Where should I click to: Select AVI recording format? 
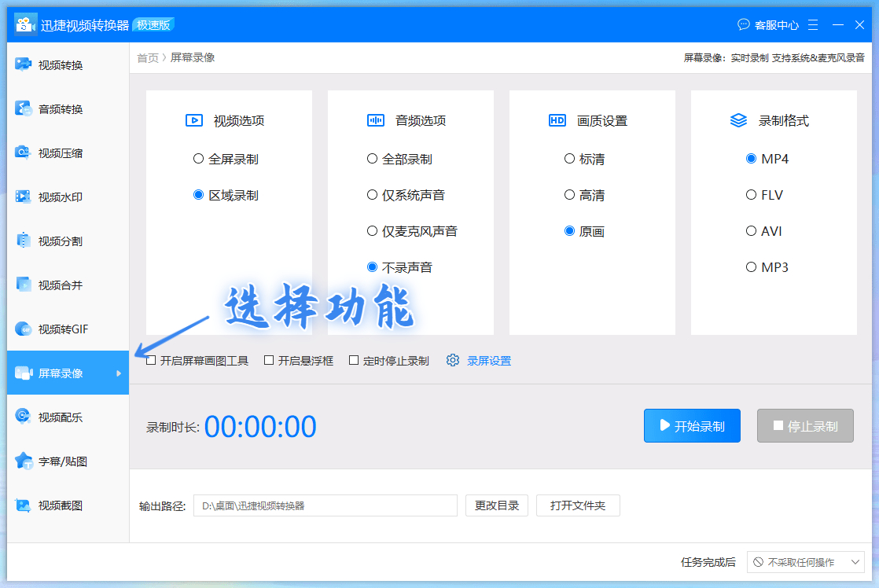coord(763,231)
